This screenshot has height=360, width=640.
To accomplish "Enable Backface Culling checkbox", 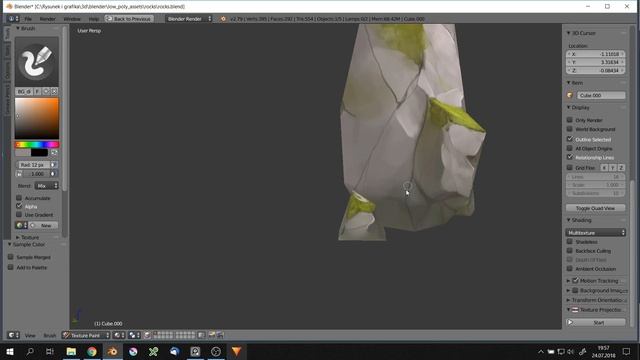I will [x=570, y=250].
